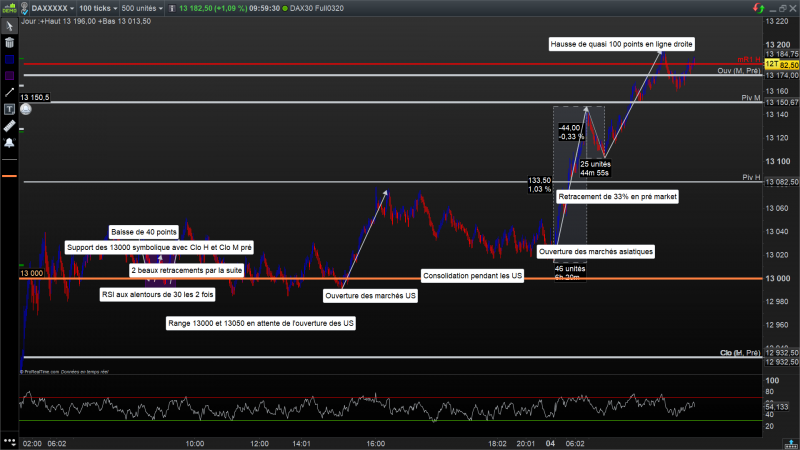Click the '46 unités' measurement label

click(570, 269)
